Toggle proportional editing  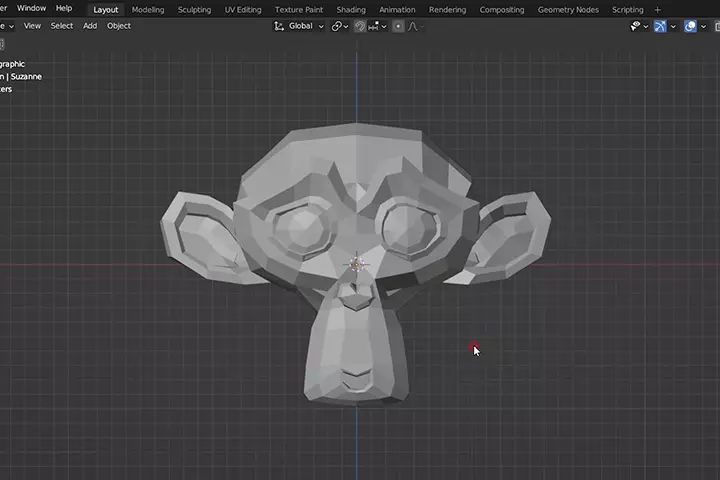(398, 26)
